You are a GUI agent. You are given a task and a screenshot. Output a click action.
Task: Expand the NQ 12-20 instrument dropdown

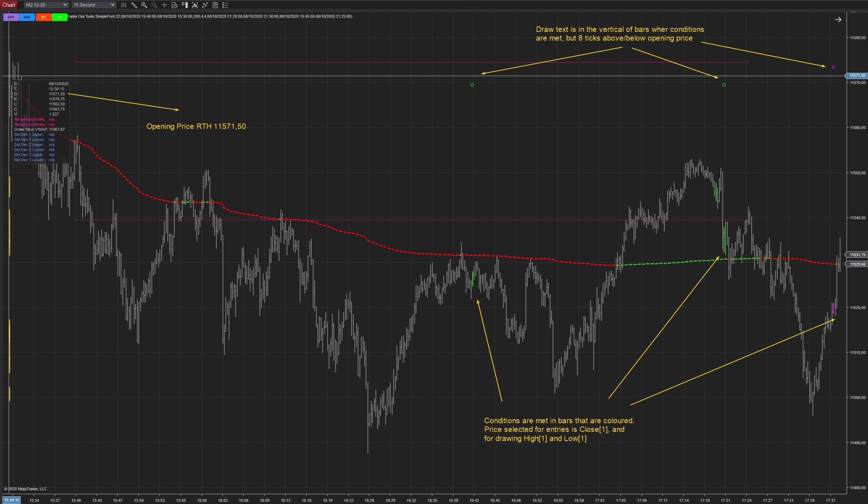(46, 5)
